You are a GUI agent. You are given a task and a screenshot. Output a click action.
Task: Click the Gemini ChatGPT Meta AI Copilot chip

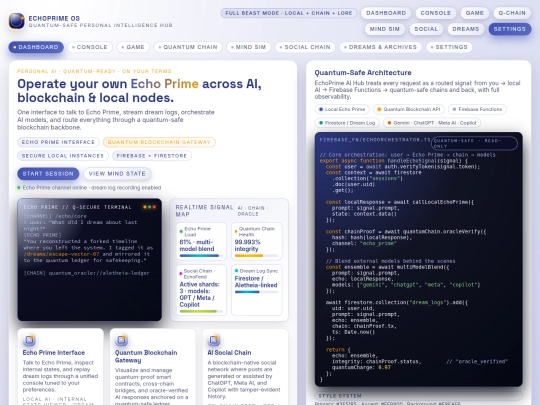(432, 123)
